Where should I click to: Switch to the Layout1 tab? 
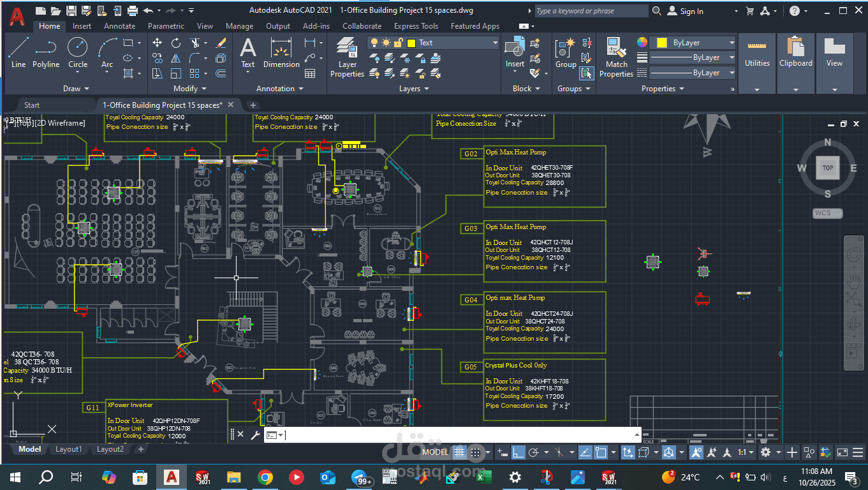coord(68,449)
